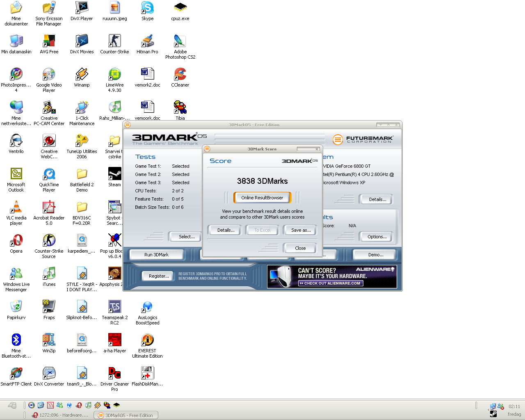
Task: Open the Online ResultBrowser
Action: point(262,198)
